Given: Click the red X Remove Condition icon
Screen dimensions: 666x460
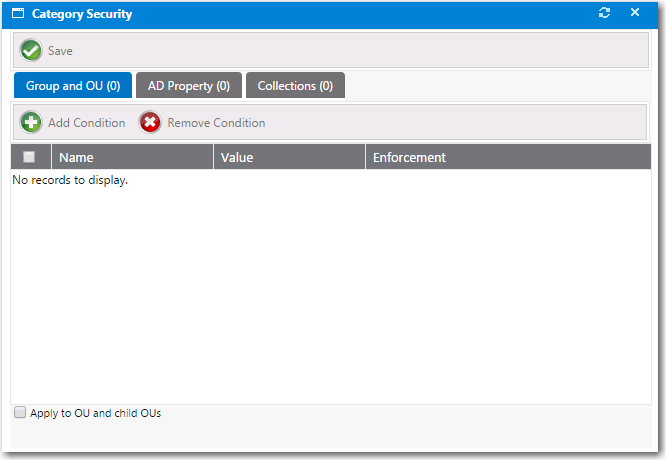Looking at the screenshot, I should click(150, 123).
